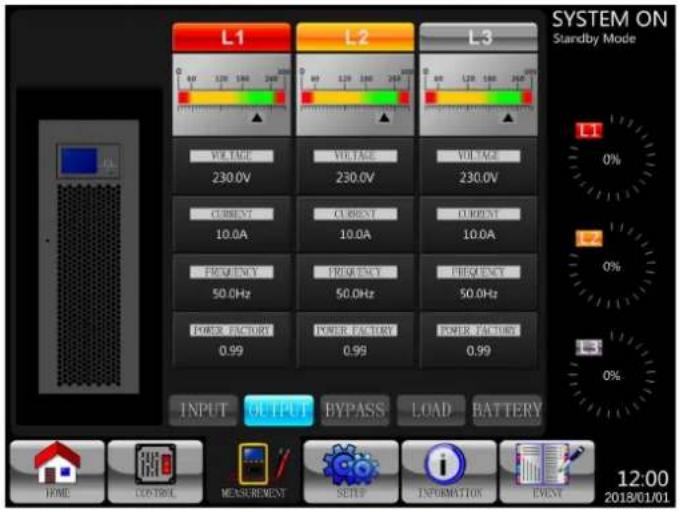Screen dimensions: 679x512
Task: Click L3 power factor value 0.99
Action: pyautogui.click(x=479, y=350)
